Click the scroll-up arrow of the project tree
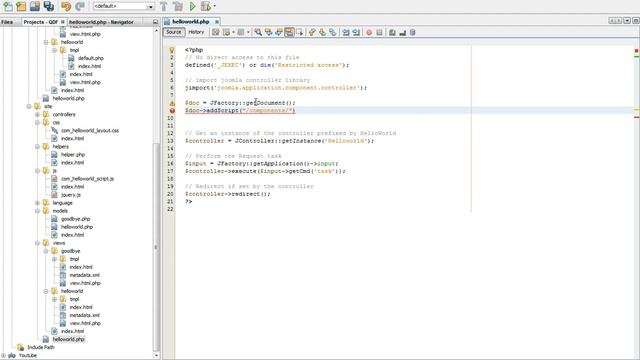 [x=156, y=31]
